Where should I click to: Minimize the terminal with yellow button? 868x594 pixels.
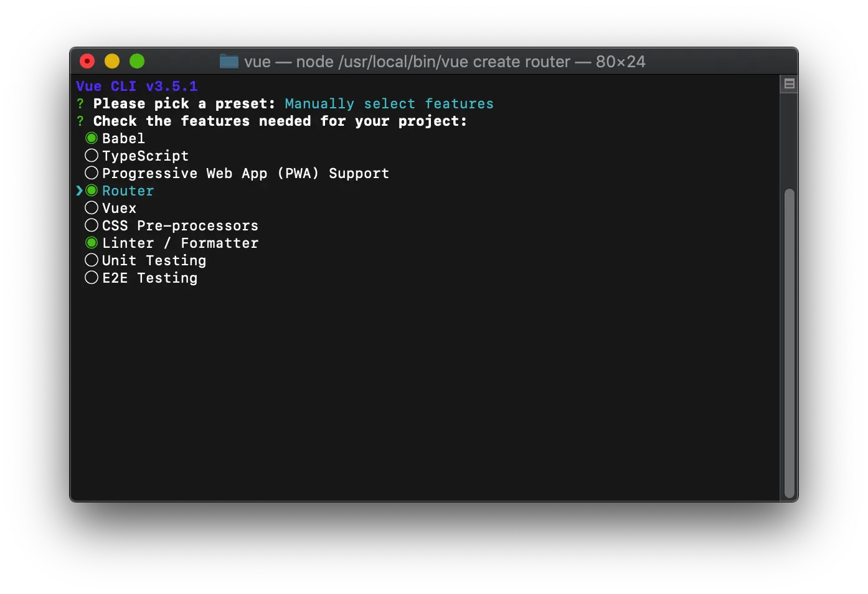(x=112, y=61)
